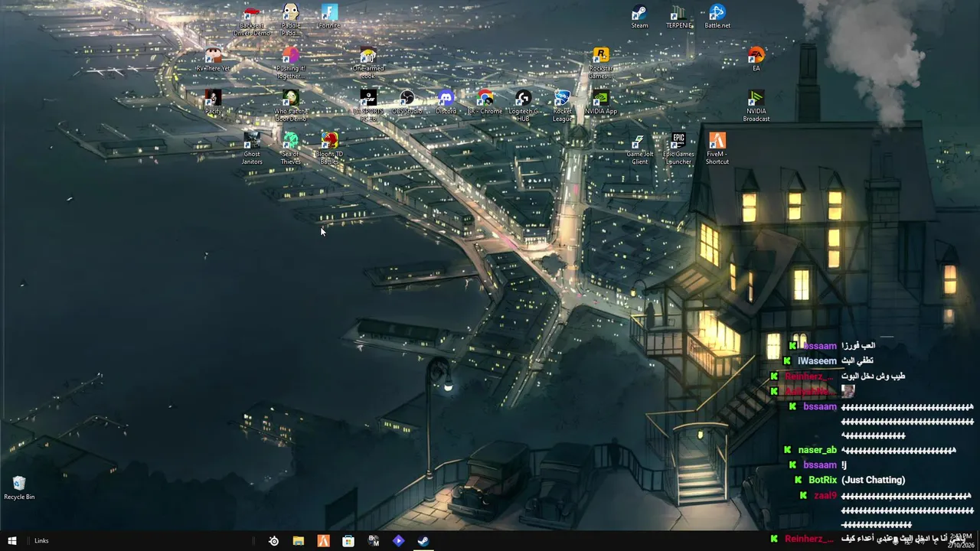This screenshot has height=551, width=980.
Task: Open the OBS Studio desktop icon
Action: [x=407, y=103]
